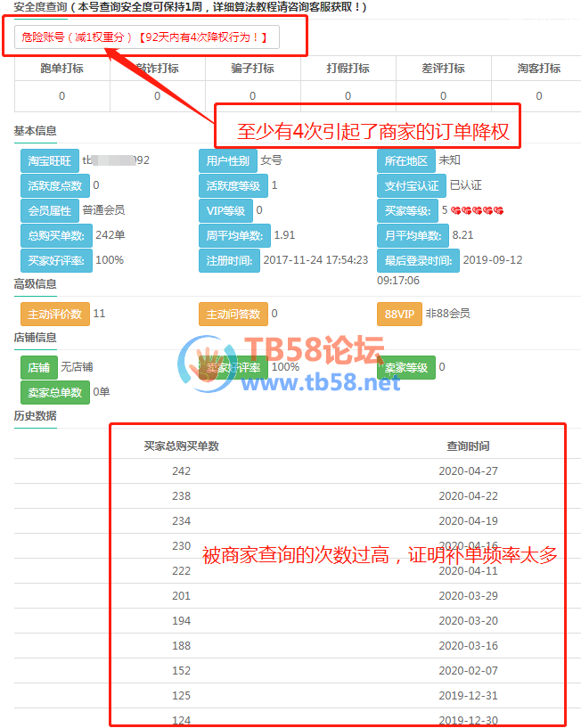Click the orange 88VIP tag
Viewport: 581px width, 728px height.
398,315
